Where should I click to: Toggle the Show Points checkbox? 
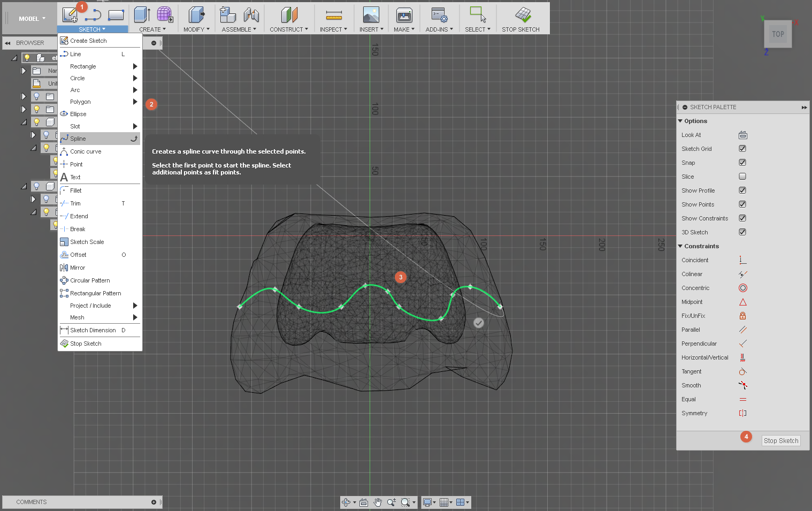pyautogui.click(x=742, y=204)
